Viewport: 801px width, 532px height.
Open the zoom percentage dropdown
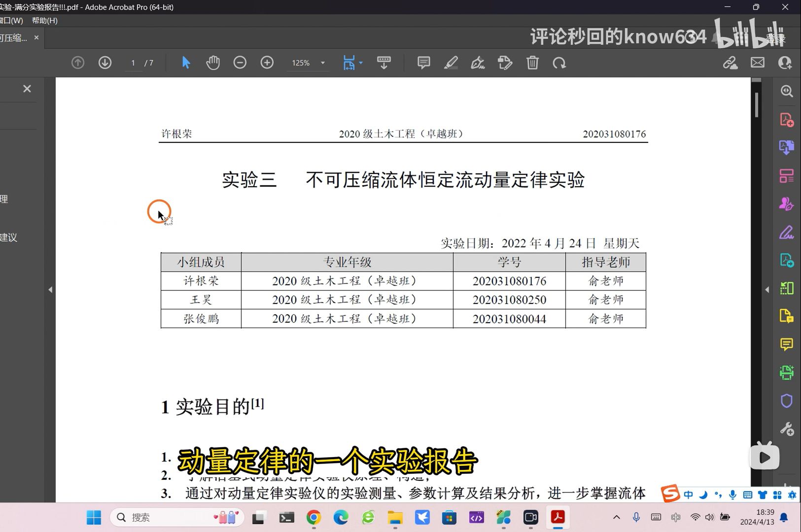coord(322,63)
